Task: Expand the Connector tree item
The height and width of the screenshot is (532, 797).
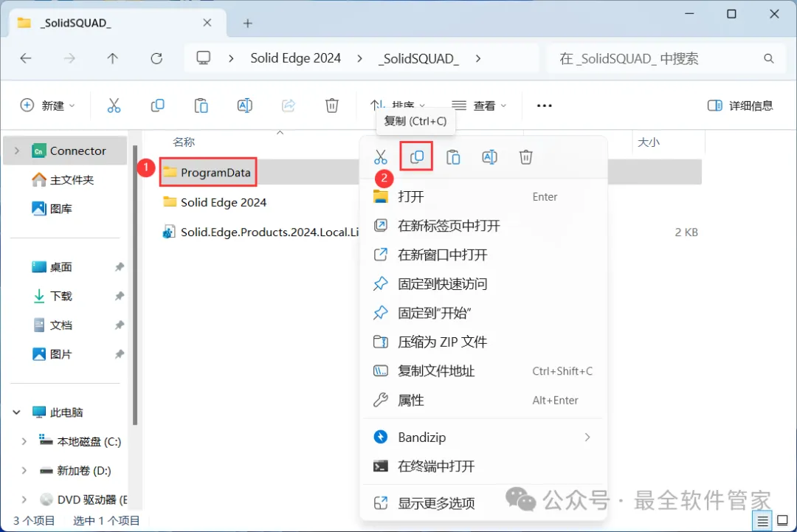Action: pyautogui.click(x=17, y=151)
